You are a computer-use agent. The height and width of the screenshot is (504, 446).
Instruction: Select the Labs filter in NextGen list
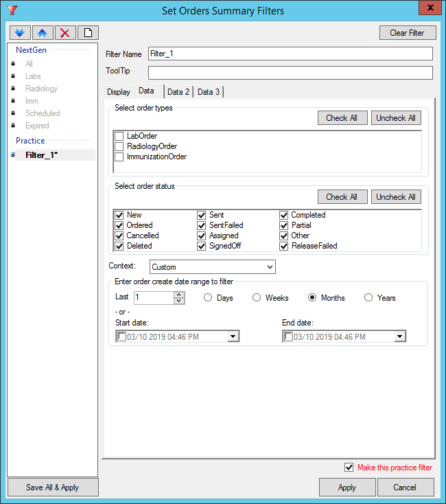[x=33, y=76]
